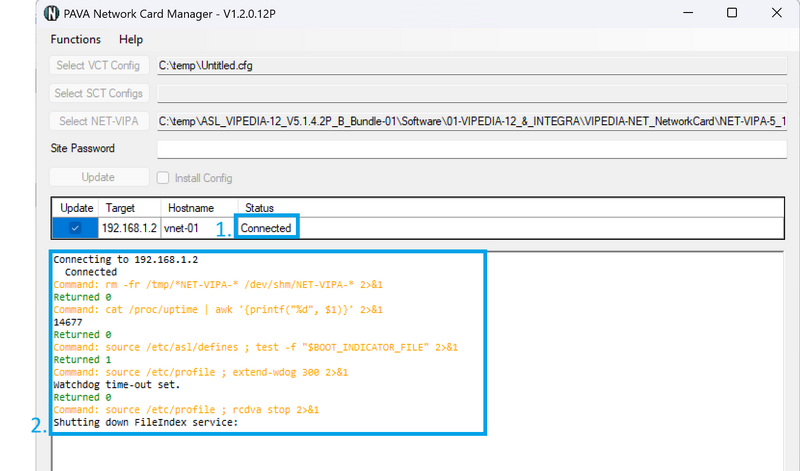The image size is (800, 471).
Task: Click the Update column header
Action: point(77,208)
